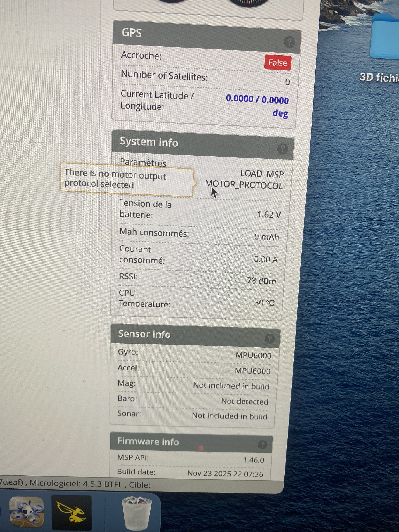Click the red False GPS fix badge
Screen dimensions: 399x532
pyautogui.click(x=278, y=63)
